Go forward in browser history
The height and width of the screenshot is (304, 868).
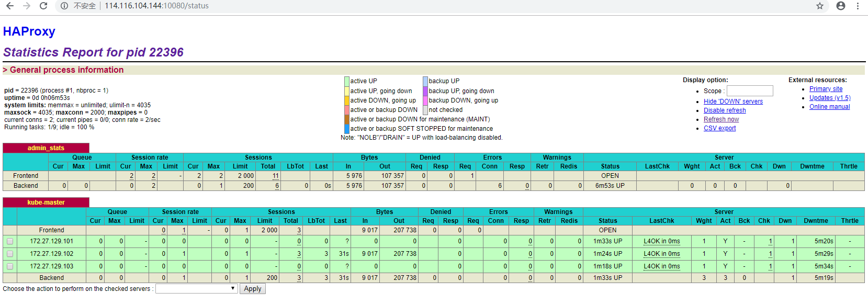pos(27,6)
